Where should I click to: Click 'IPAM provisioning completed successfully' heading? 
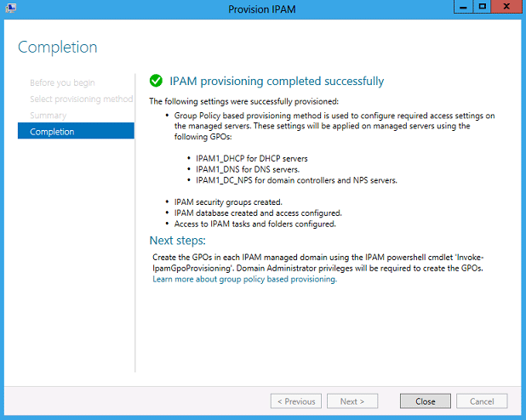(277, 81)
